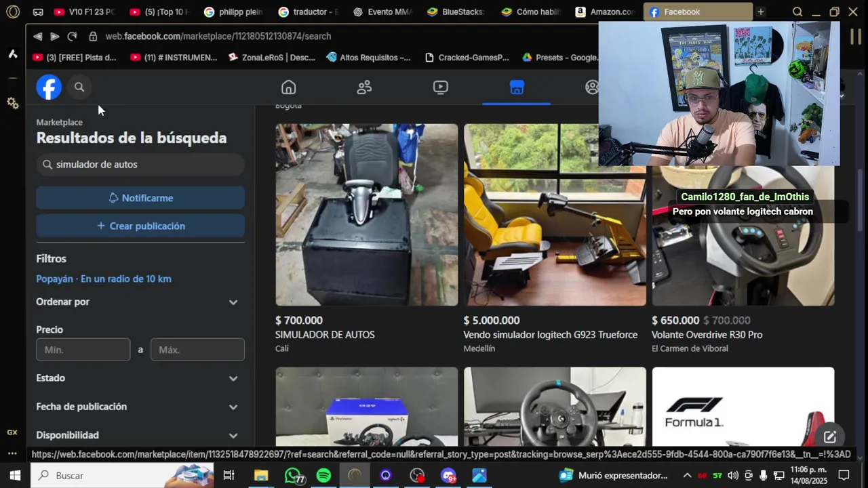The height and width of the screenshot is (488, 868).
Task: Open Task View on the taskbar
Action: click(229, 476)
